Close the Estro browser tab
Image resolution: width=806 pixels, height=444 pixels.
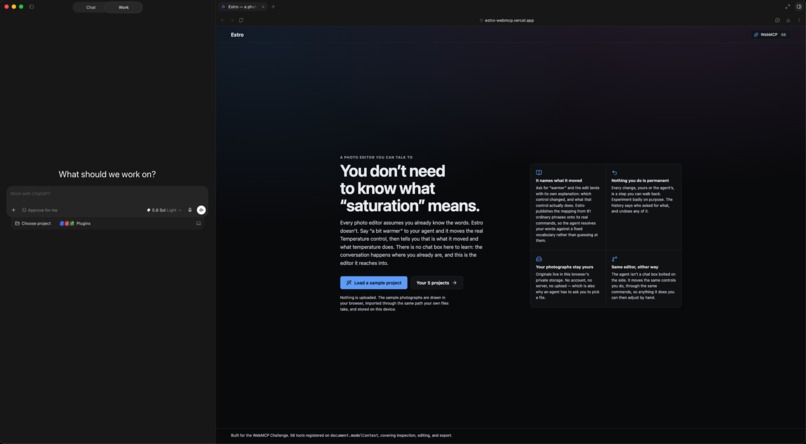(263, 7)
